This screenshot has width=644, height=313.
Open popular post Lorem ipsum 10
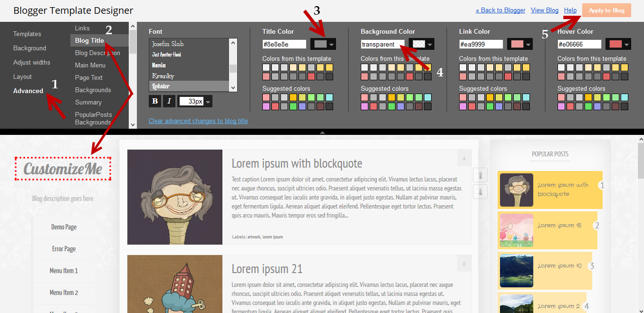(559, 266)
